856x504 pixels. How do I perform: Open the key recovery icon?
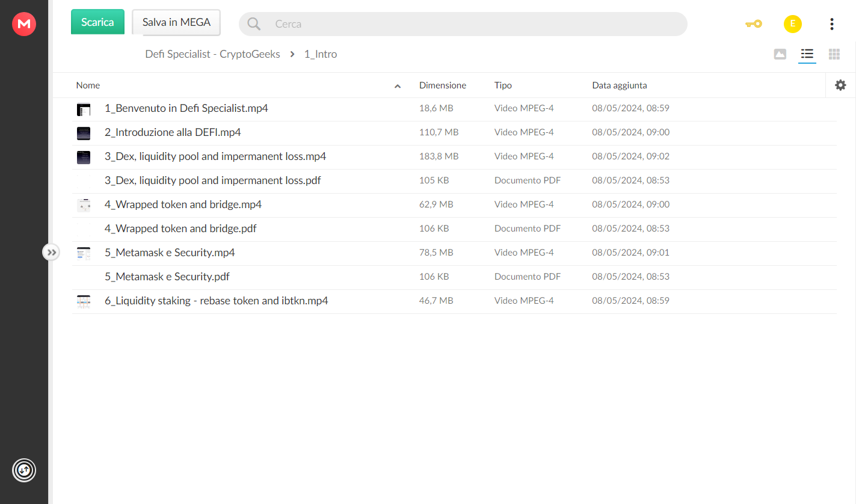(753, 24)
